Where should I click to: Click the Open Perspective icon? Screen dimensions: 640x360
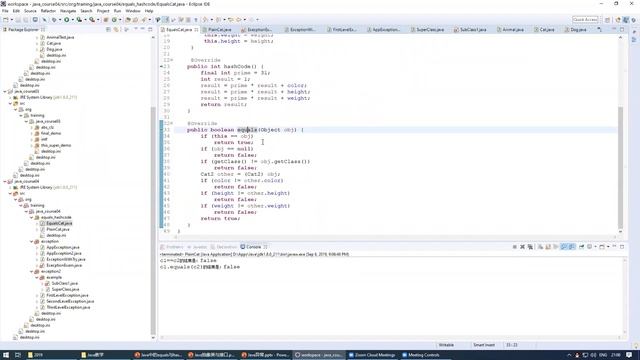(x=607, y=20)
